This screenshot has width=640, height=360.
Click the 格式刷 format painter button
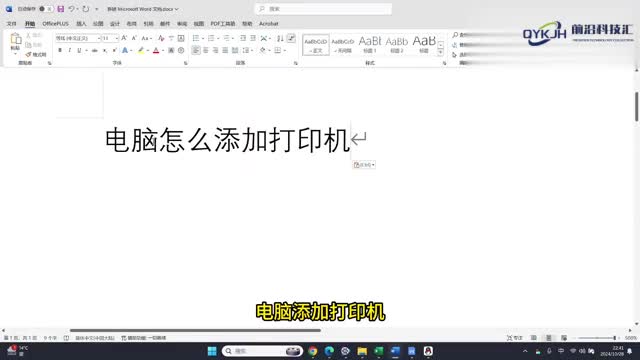click(x=36, y=54)
